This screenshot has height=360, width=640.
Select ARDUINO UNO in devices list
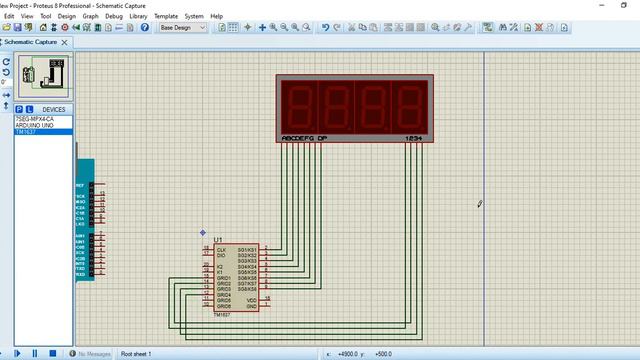click(x=35, y=125)
